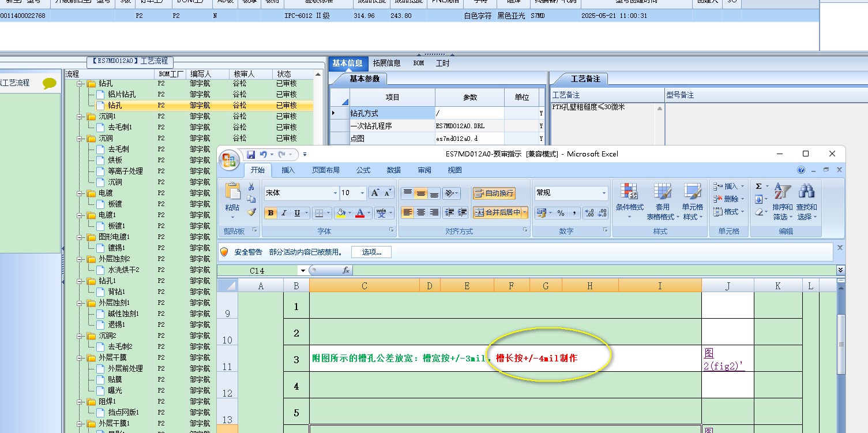Increase decimal places

589,213
